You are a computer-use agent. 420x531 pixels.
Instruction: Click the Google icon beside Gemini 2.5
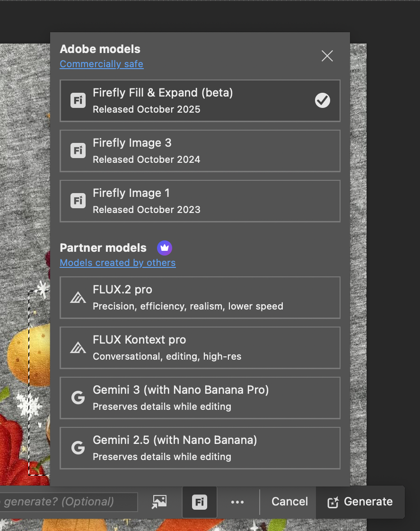pos(78,448)
